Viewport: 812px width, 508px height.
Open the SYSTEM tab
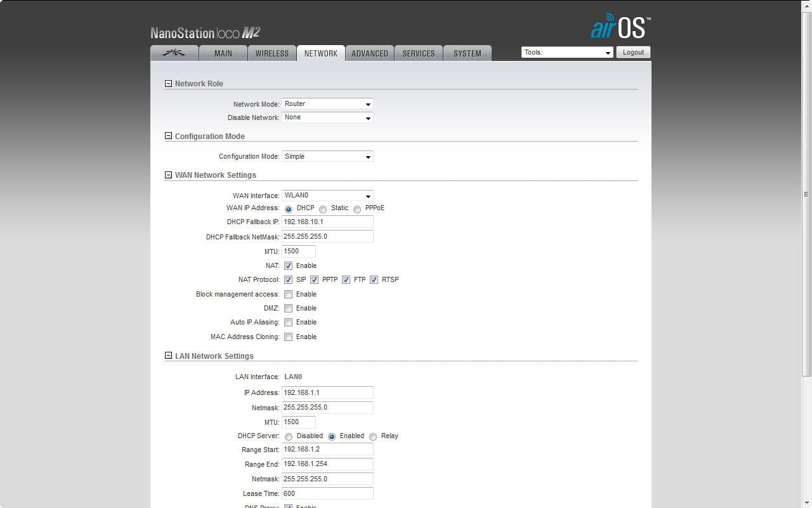(467, 53)
